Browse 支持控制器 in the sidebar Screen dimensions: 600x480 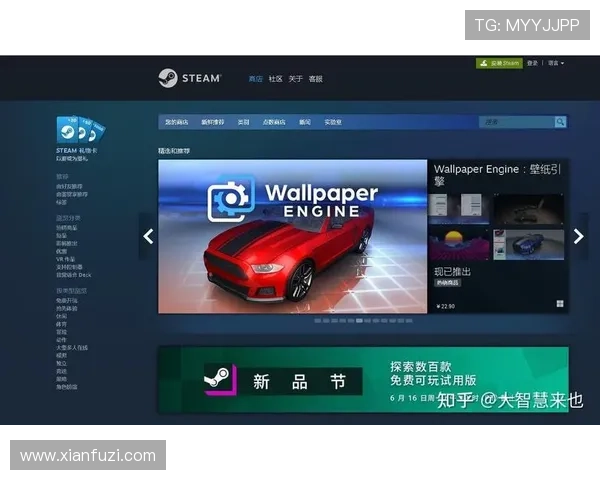[69, 267]
